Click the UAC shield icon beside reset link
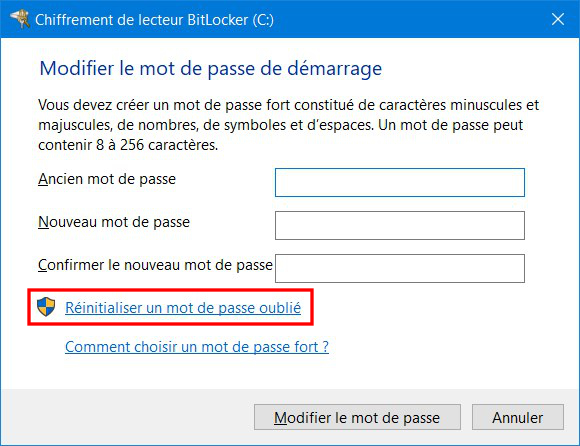 coord(46,307)
